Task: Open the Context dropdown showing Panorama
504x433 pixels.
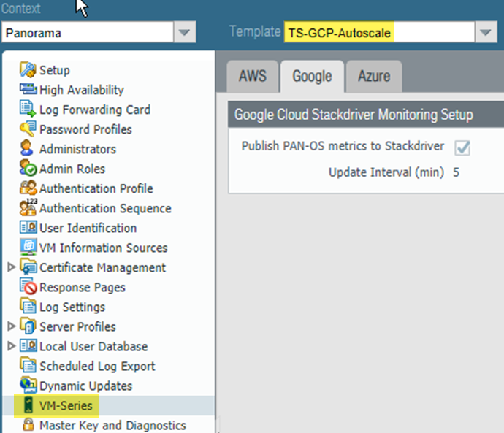Action: (x=184, y=32)
